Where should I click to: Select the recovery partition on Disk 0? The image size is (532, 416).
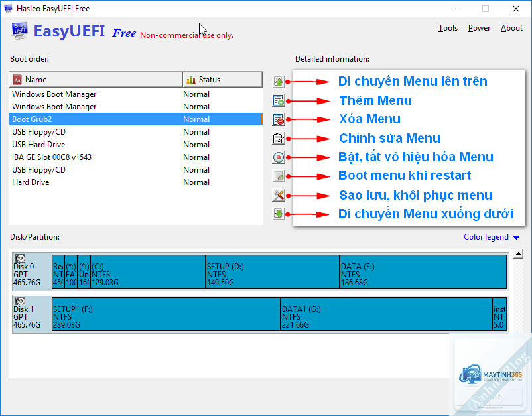pyautogui.click(x=58, y=272)
